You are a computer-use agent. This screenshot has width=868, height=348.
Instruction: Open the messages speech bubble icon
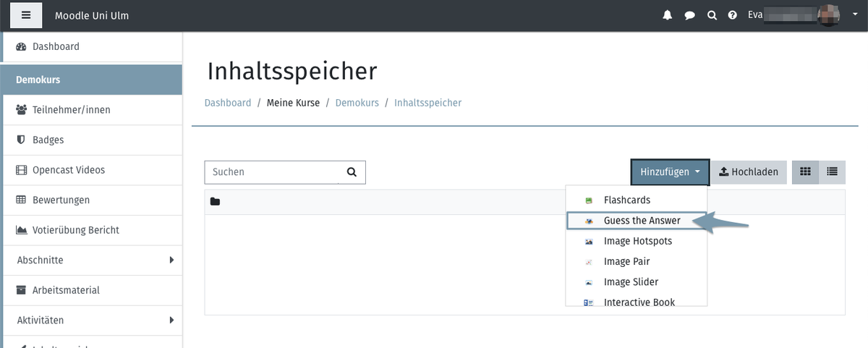(689, 15)
